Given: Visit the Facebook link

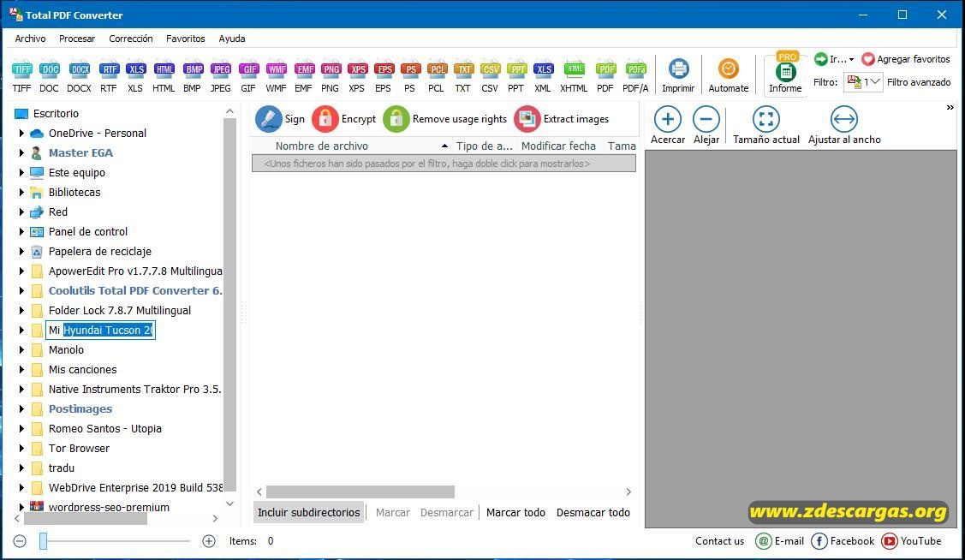Looking at the screenshot, I should click(843, 541).
